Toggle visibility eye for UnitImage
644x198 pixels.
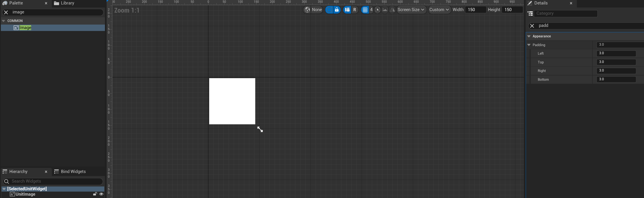(x=101, y=194)
